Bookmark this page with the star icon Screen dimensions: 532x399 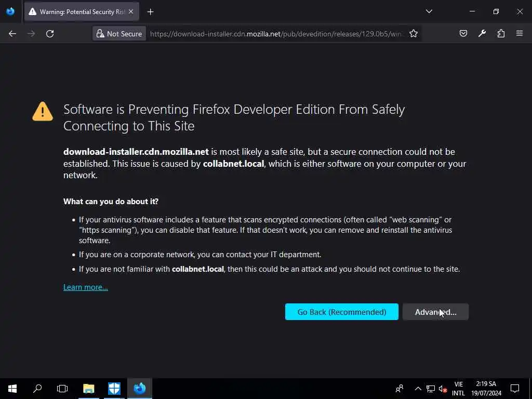click(413, 34)
